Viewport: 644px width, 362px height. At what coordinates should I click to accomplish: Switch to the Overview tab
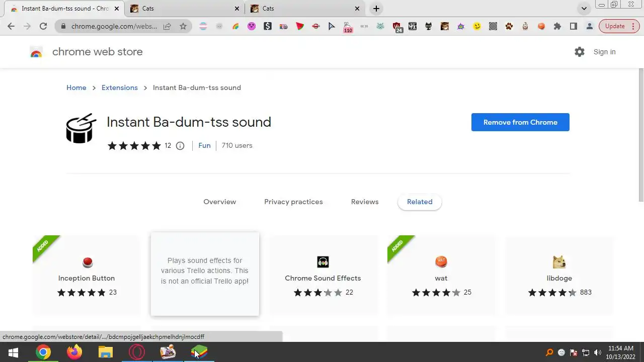click(x=219, y=202)
